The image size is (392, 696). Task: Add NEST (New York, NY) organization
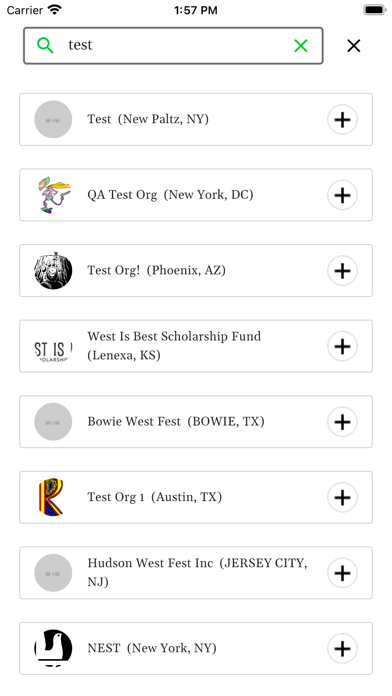pyautogui.click(x=342, y=649)
